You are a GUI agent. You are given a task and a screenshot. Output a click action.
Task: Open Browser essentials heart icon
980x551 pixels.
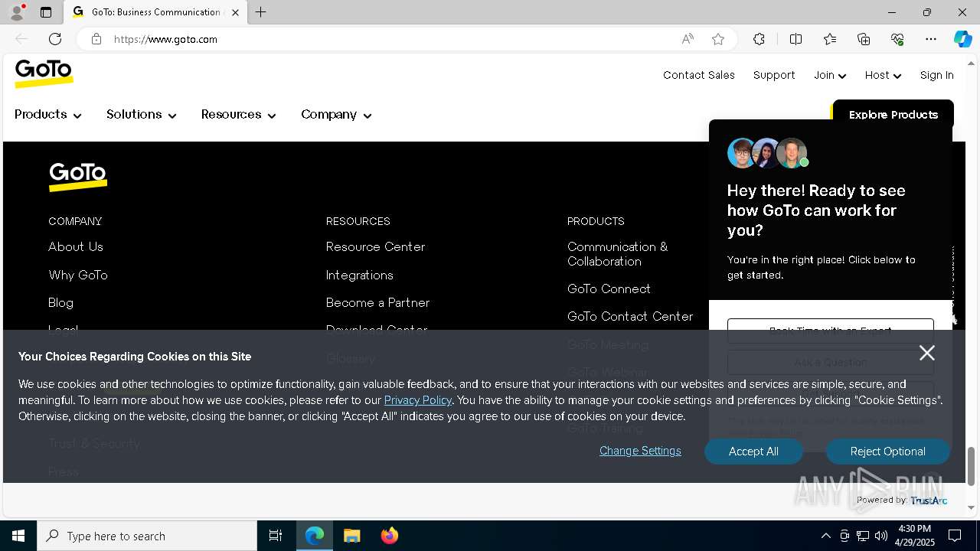[897, 39]
